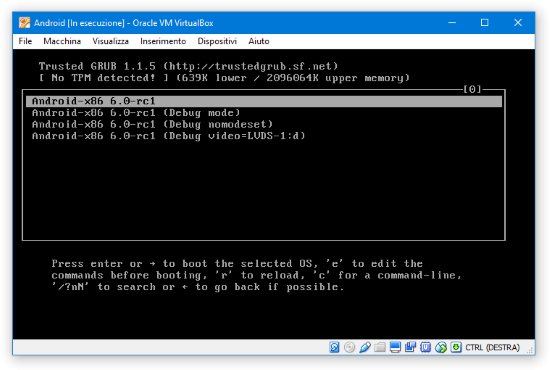Screen dimensions: 550x370
Task: Click the optical disc drive status icon
Action: point(349,347)
